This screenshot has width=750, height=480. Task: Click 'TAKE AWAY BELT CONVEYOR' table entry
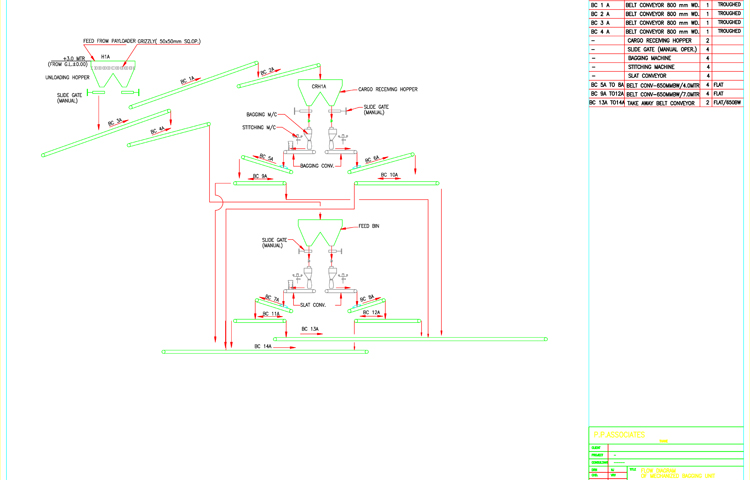661,103
